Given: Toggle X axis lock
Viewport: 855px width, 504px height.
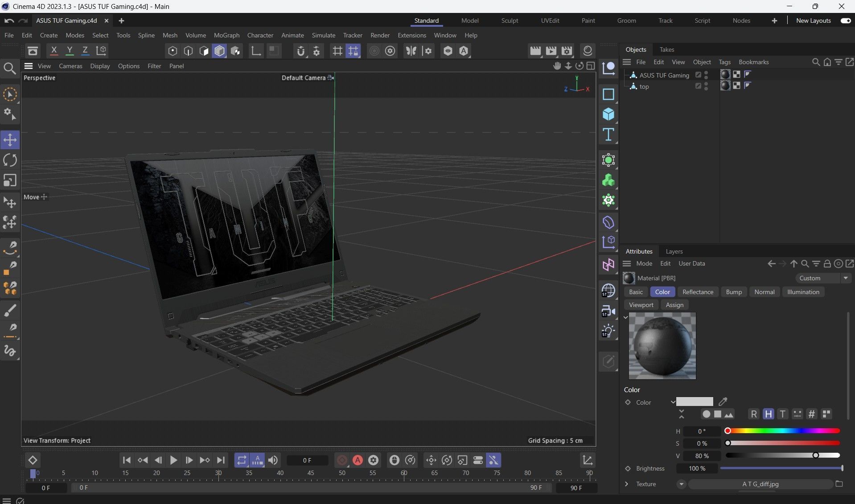Looking at the screenshot, I should (54, 51).
